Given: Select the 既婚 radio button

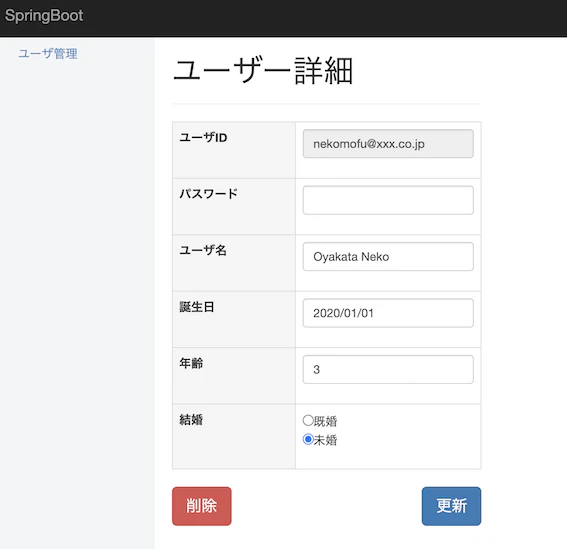Looking at the screenshot, I should click(308, 420).
